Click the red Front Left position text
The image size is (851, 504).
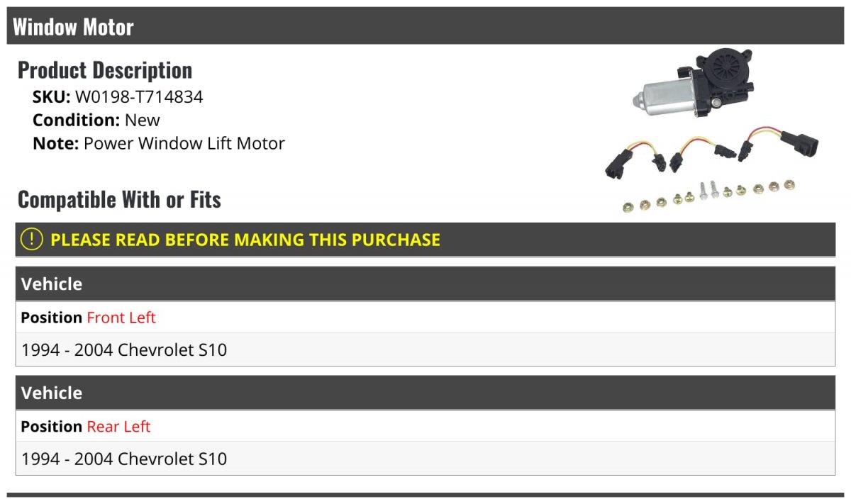121,318
